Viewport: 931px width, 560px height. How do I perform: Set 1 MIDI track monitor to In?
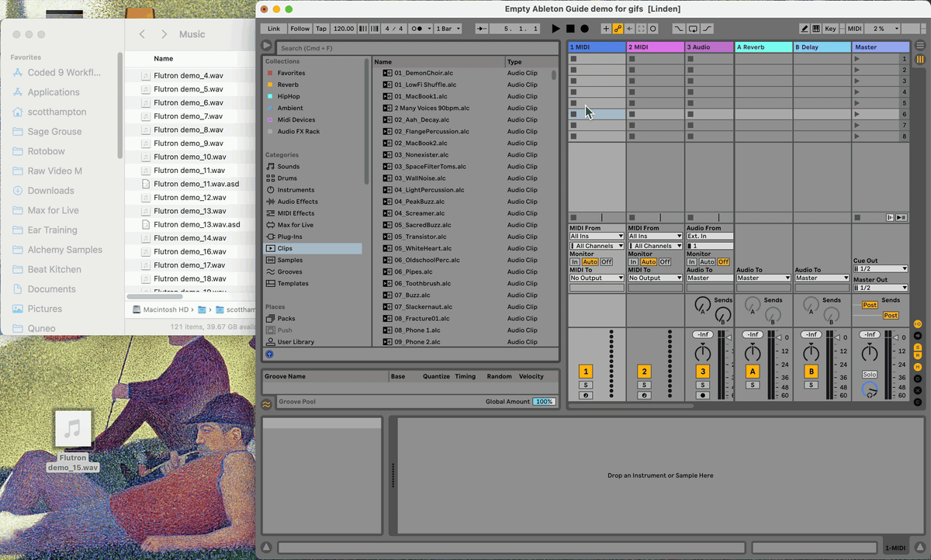click(x=575, y=262)
